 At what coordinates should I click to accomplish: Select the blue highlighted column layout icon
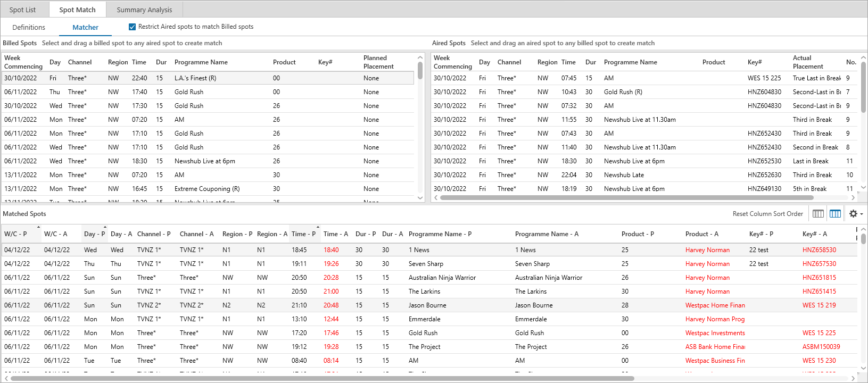click(835, 214)
